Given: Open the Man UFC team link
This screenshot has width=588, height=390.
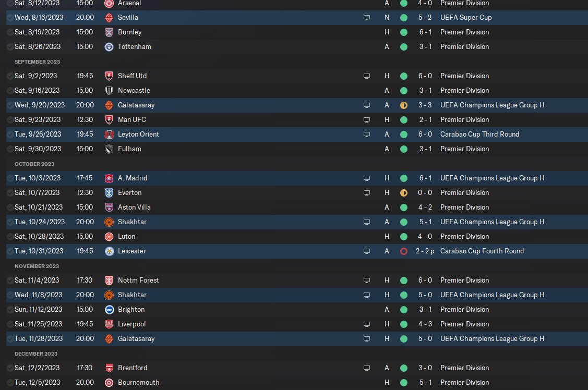Looking at the screenshot, I should tap(131, 120).
